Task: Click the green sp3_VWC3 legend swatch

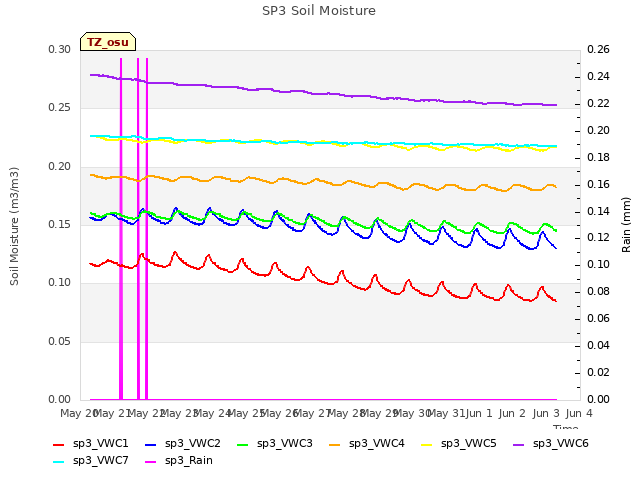Action: 242,444
